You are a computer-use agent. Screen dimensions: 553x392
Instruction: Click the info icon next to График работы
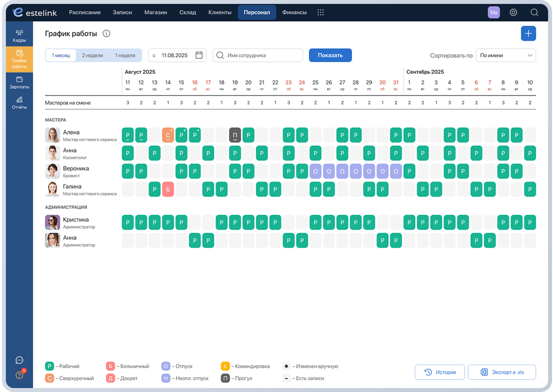tap(106, 33)
